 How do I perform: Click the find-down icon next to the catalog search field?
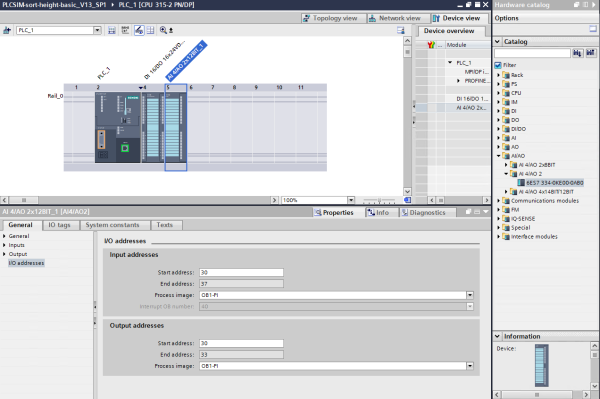click(x=577, y=53)
